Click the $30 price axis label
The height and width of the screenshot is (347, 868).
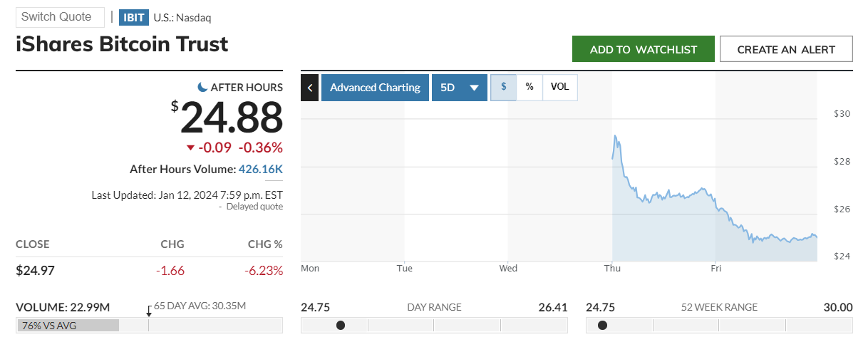842,114
